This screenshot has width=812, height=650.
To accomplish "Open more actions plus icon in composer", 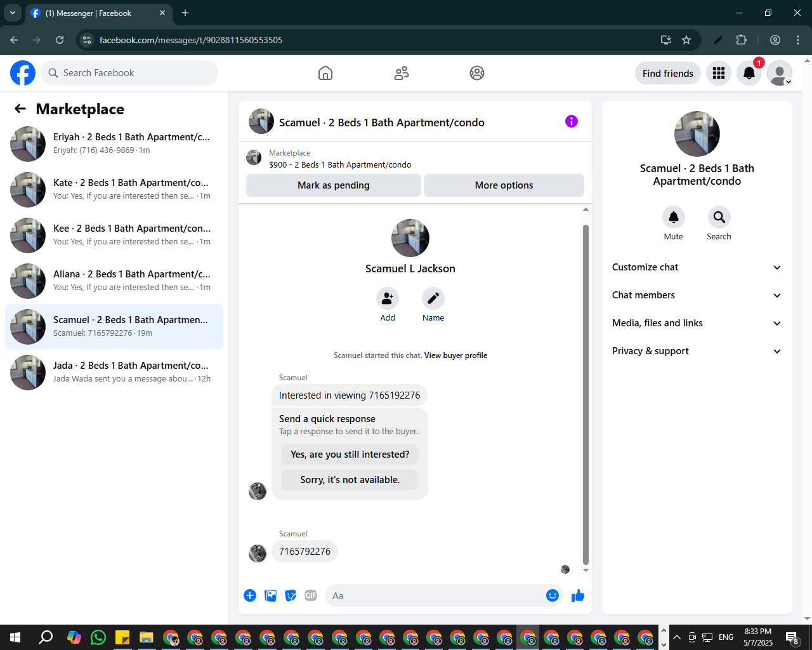I will pyautogui.click(x=250, y=595).
